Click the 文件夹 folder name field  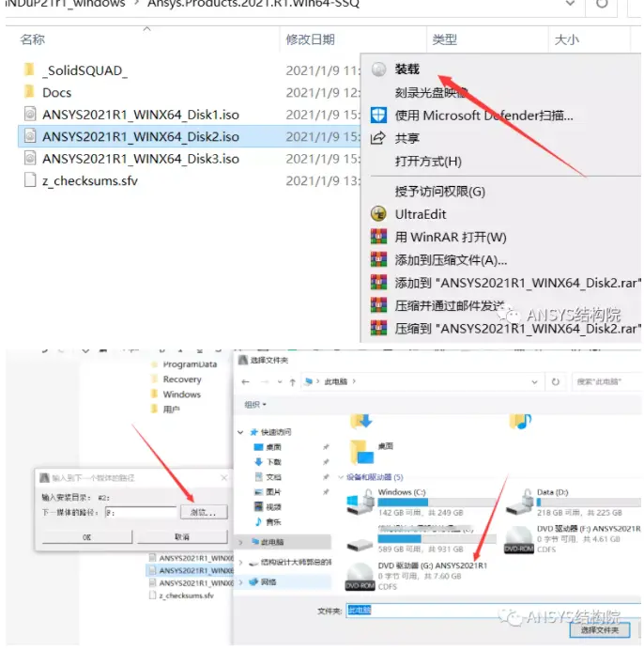click(x=493, y=611)
